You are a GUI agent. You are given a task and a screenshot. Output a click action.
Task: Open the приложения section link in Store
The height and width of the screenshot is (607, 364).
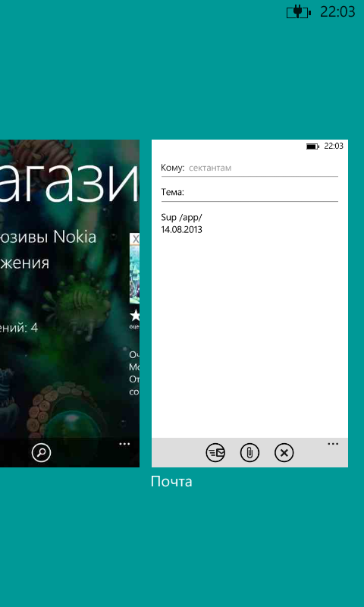(x=25, y=263)
